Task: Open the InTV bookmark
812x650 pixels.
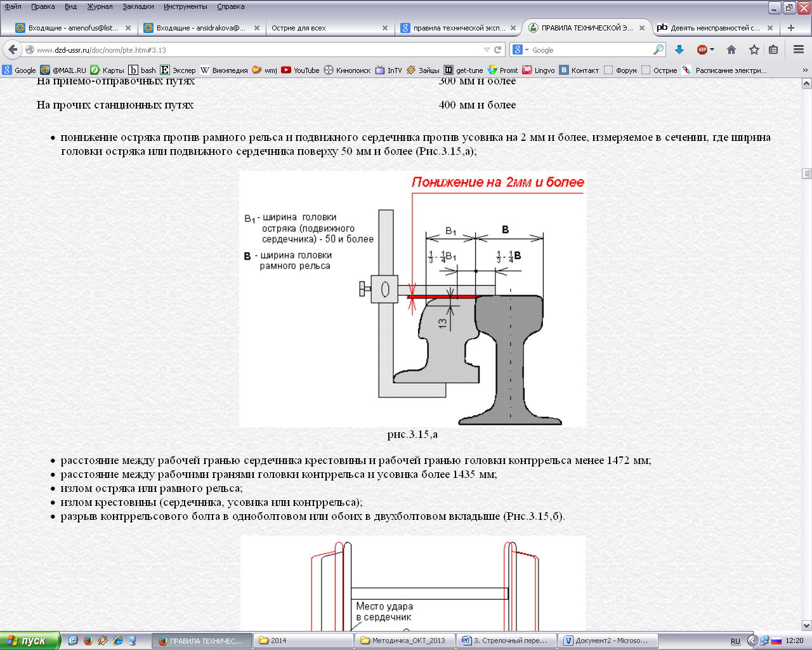Action: click(389, 70)
